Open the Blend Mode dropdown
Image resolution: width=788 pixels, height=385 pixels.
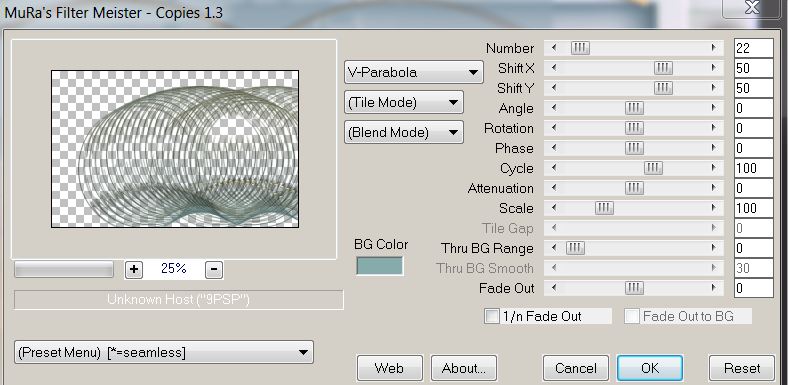tap(404, 132)
